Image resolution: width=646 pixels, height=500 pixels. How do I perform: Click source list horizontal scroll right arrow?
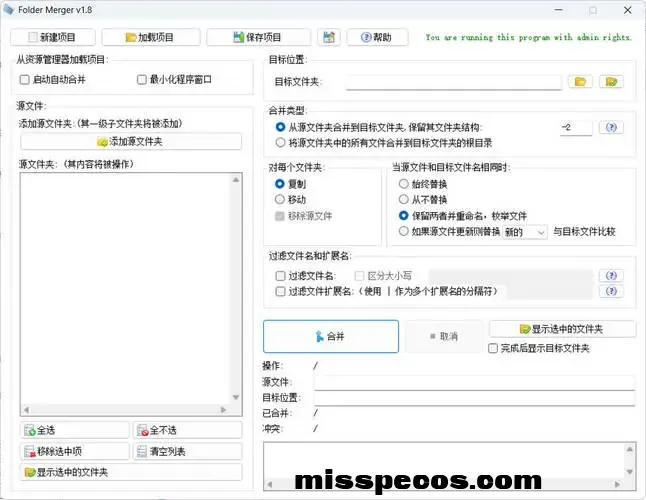pos(223,410)
